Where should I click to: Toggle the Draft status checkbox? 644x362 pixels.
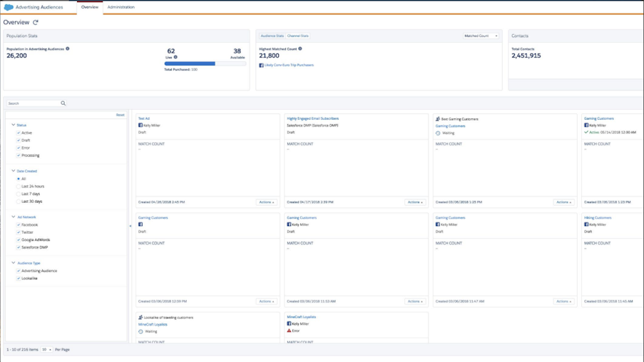[x=19, y=140]
